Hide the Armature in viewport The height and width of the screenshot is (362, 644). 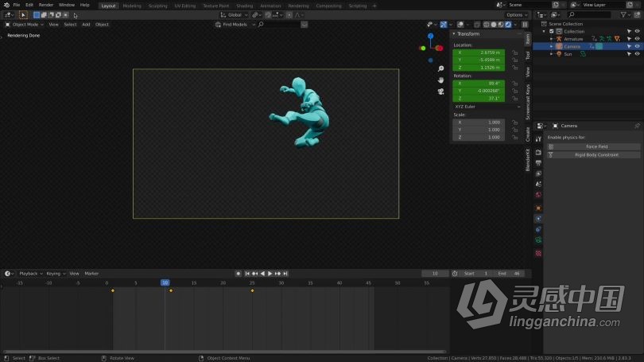coord(637,39)
